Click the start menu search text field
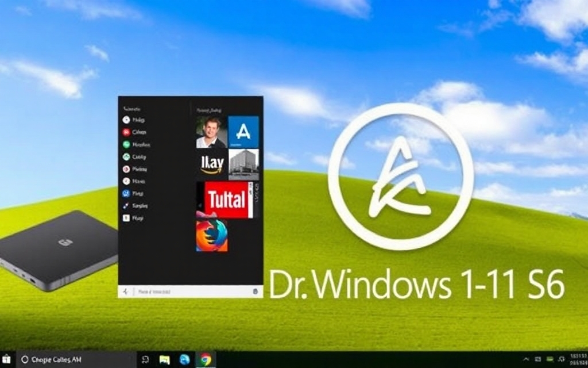Image resolution: width=588 pixels, height=368 pixels. 191,292
